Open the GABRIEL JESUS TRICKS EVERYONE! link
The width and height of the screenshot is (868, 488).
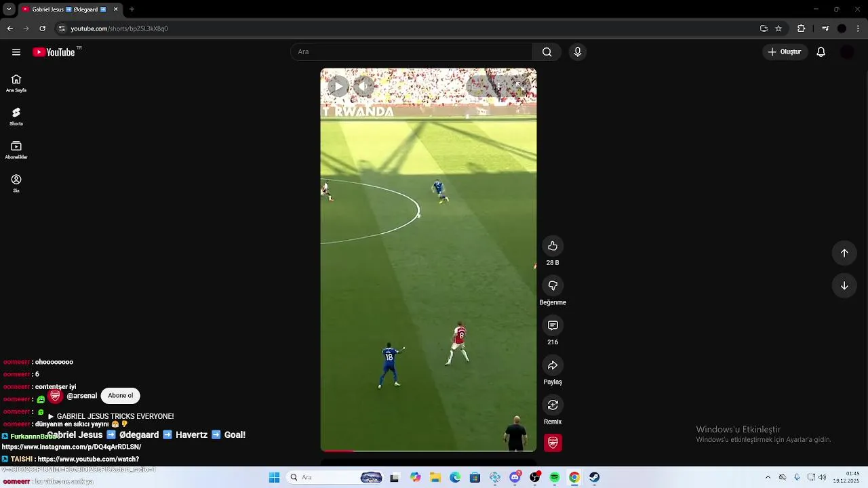pyautogui.click(x=111, y=416)
